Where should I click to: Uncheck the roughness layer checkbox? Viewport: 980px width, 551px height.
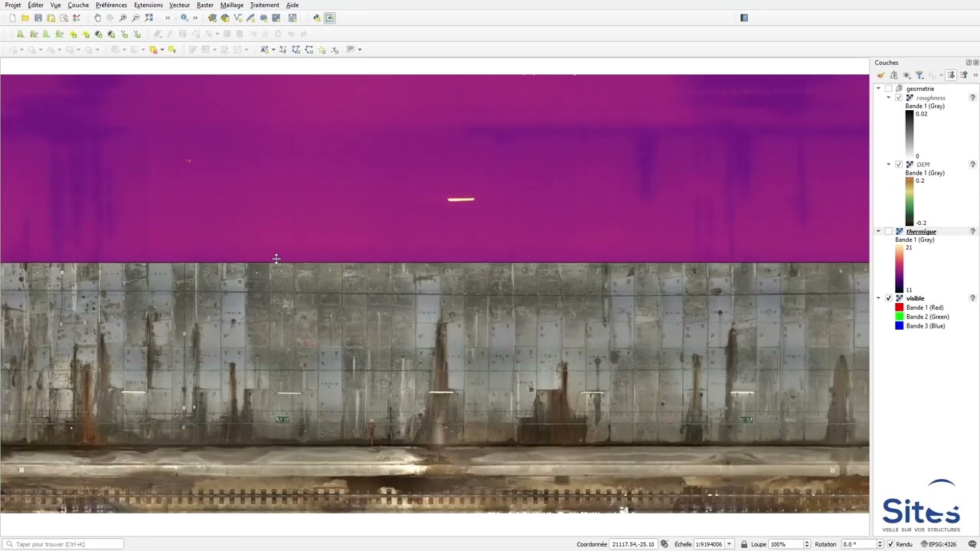[x=899, y=98]
